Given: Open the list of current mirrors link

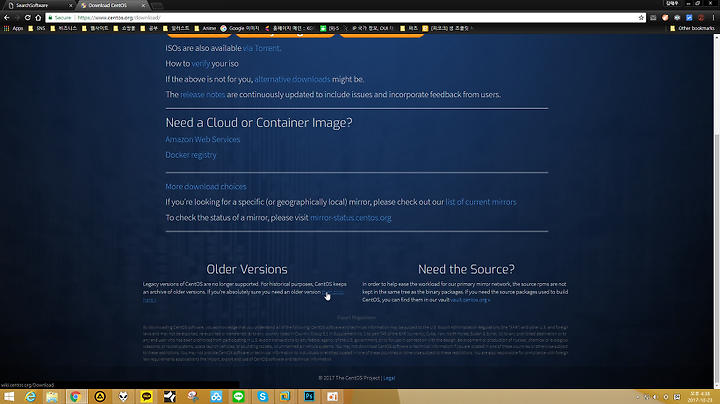Looking at the screenshot, I should [481, 202].
